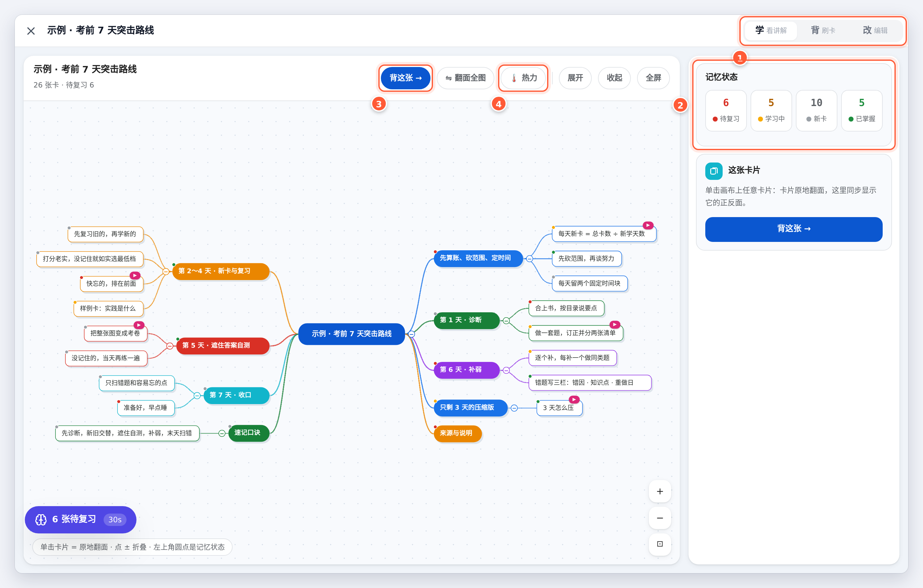Zoom in with the plus icon
Image resolution: width=923 pixels, height=588 pixels.
click(660, 492)
